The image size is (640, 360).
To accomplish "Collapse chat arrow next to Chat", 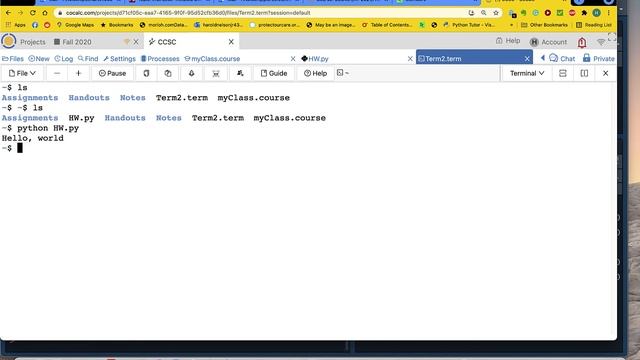I will [x=542, y=58].
